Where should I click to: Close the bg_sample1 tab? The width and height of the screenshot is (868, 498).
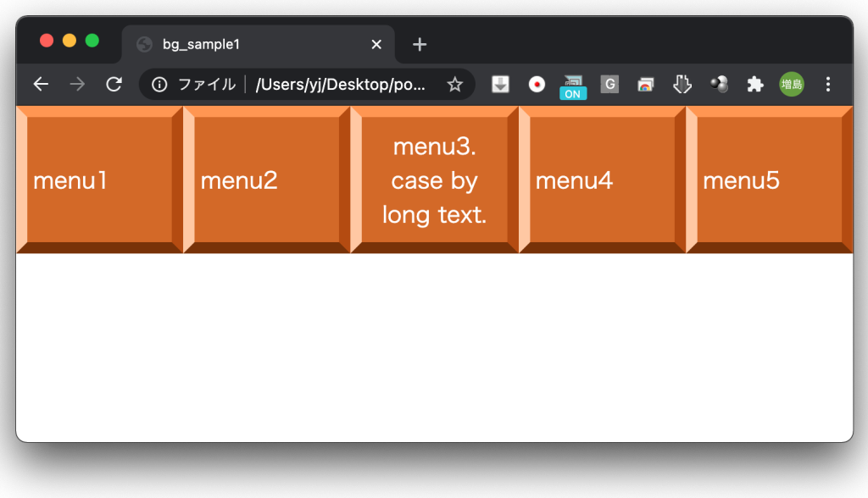[x=376, y=44]
